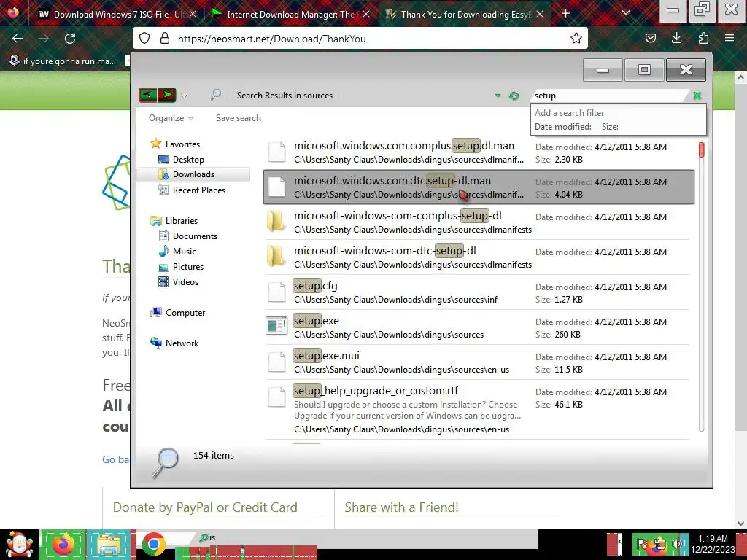This screenshot has width=747, height=560.
Task: Open Pocket save icon in Firefox
Action: coord(650,39)
